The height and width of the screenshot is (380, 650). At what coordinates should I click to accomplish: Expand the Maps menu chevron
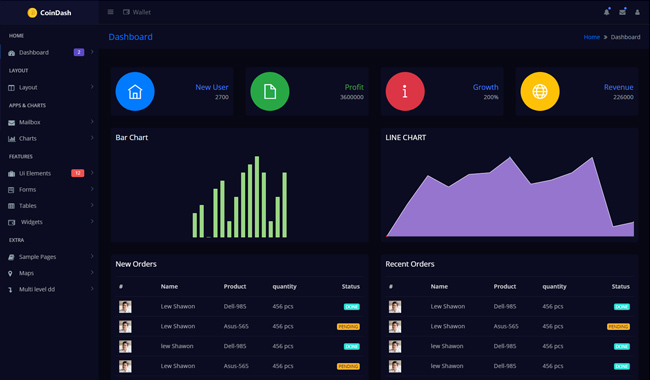point(92,272)
